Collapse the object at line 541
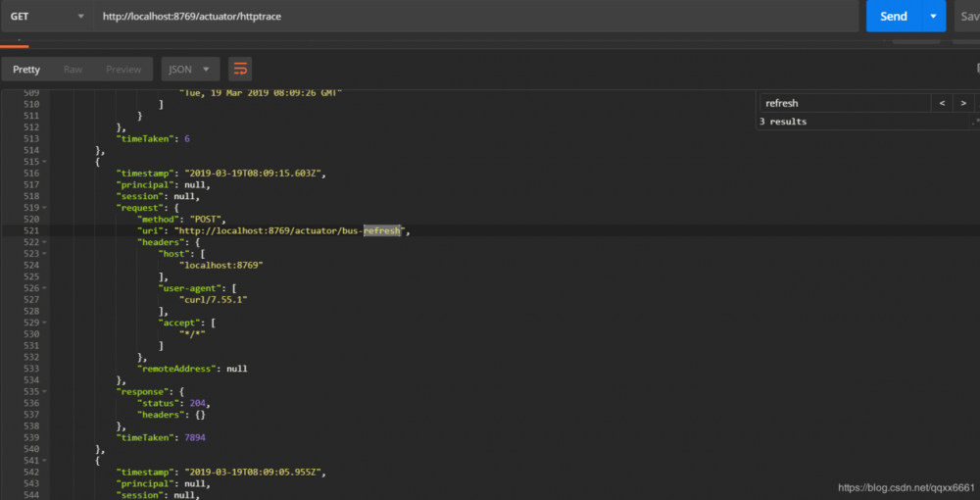Screen dimensions: 980x500 pyautogui.click(x=45, y=460)
